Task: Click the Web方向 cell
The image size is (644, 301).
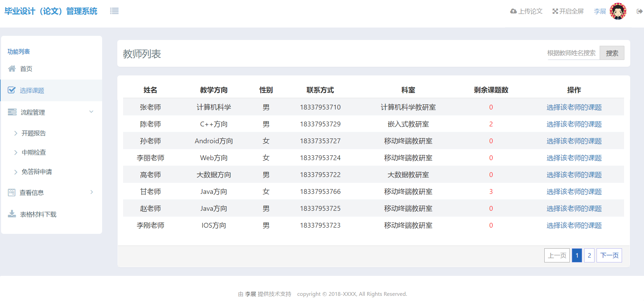Action: tap(214, 158)
